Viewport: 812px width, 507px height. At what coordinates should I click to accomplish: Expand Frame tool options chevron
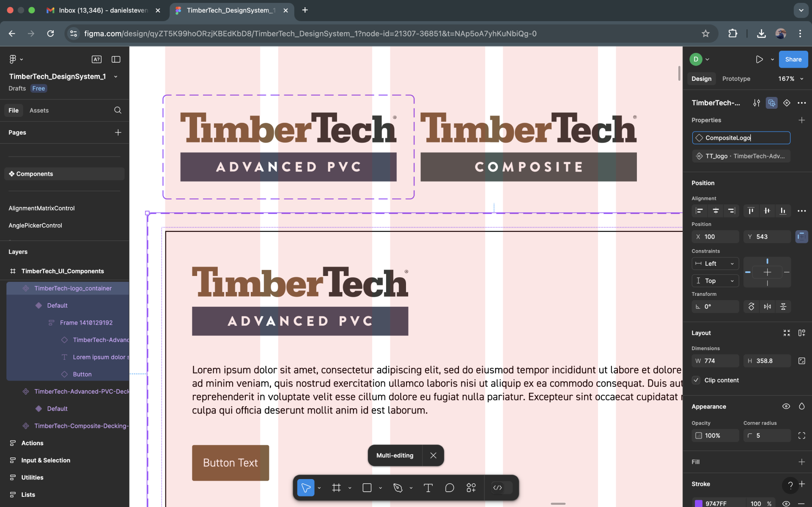pyautogui.click(x=350, y=488)
